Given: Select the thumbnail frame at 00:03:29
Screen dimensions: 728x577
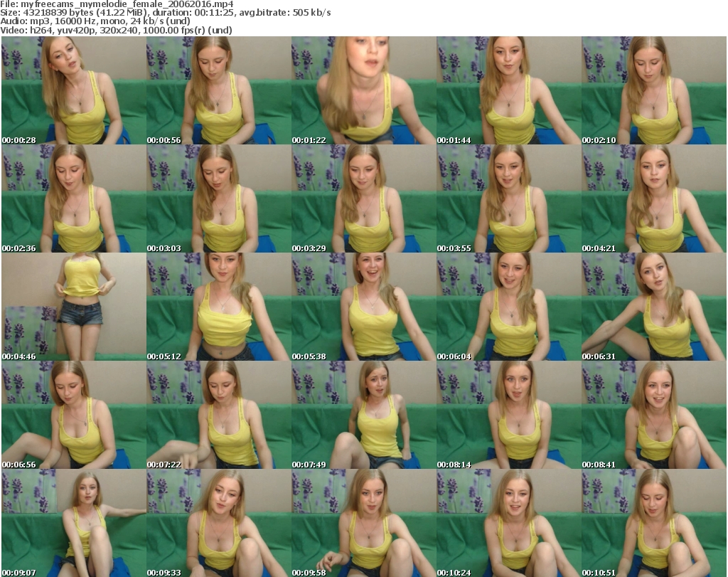Looking at the screenshot, I should [x=364, y=198].
